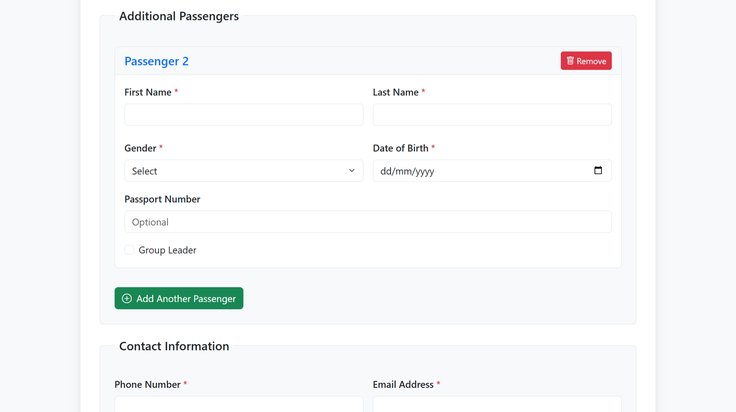Viewport: 736px width, 412px height.
Task: Tick the Group Leader checkbox
Action: pyautogui.click(x=129, y=250)
